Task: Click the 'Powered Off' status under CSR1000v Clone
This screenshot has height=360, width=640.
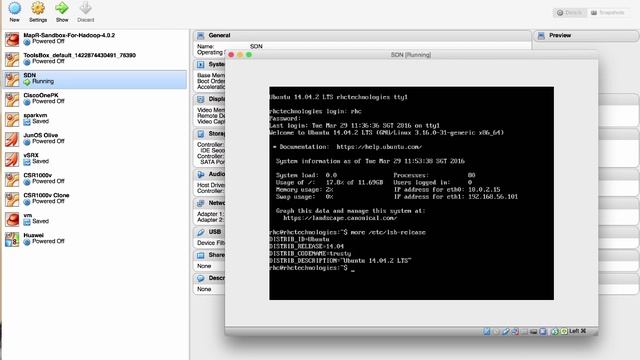Action: coord(48,201)
